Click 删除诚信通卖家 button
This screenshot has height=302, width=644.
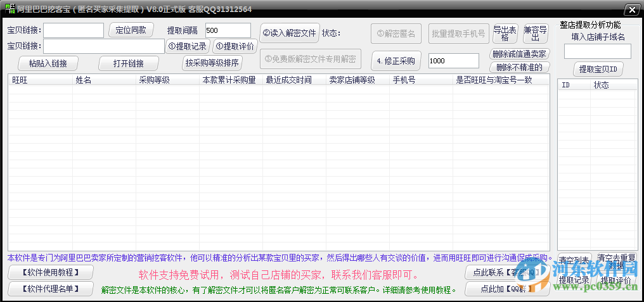(519, 54)
